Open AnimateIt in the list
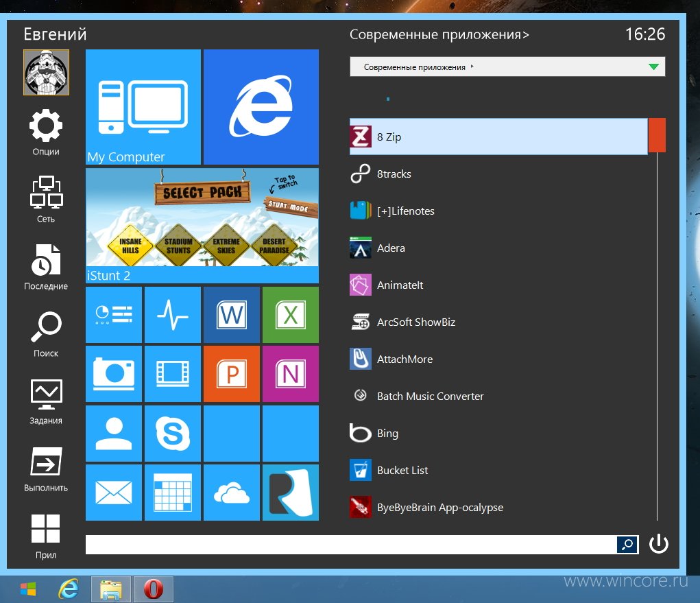700x603 pixels. click(x=498, y=285)
